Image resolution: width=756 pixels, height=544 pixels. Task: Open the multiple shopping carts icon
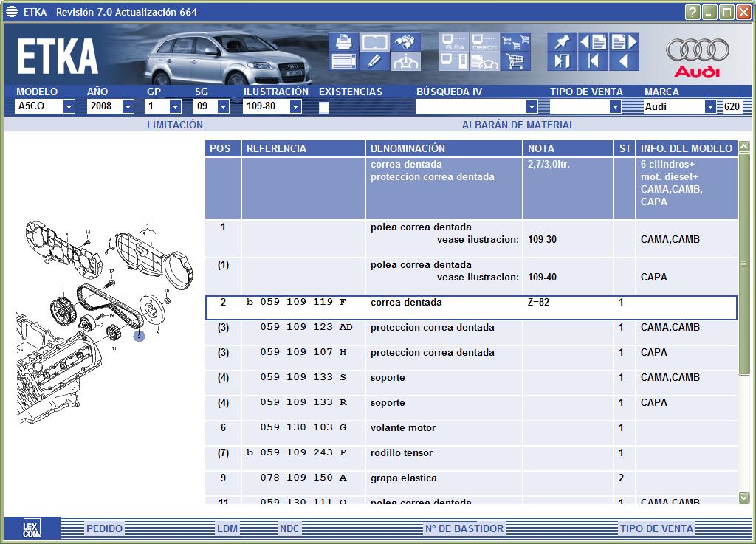[515, 42]
